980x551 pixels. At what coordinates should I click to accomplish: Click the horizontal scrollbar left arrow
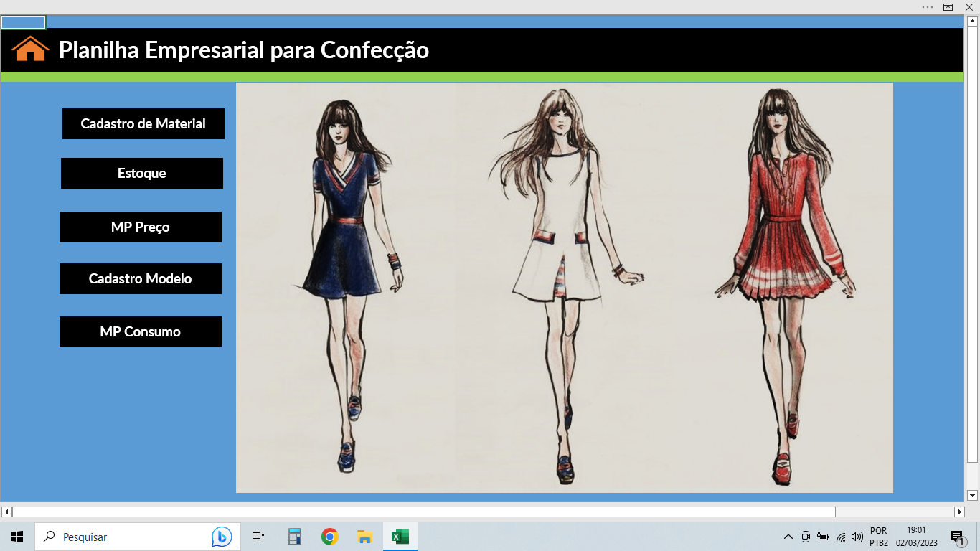click(6, 512)
